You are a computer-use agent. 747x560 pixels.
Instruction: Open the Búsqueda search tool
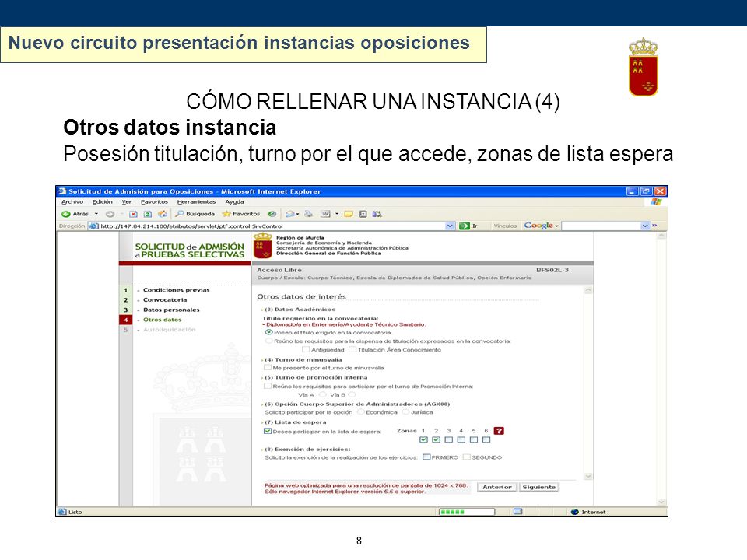(x=195, y=215)
